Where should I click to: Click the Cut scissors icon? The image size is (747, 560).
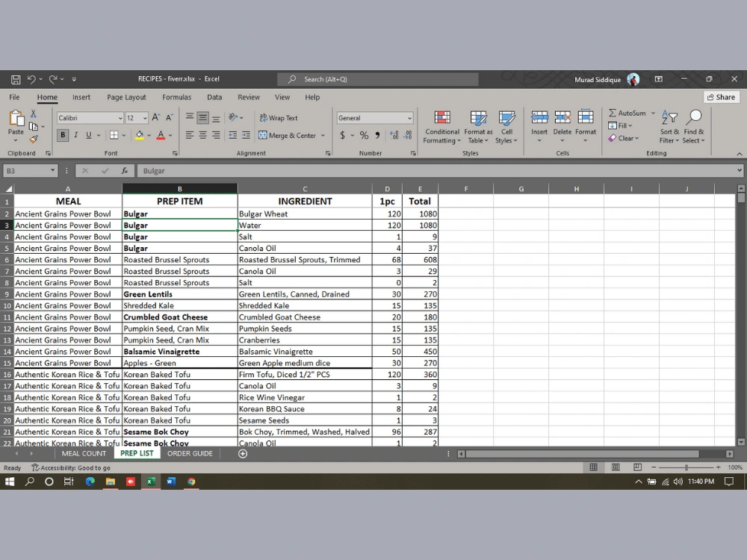click(34, 113)
